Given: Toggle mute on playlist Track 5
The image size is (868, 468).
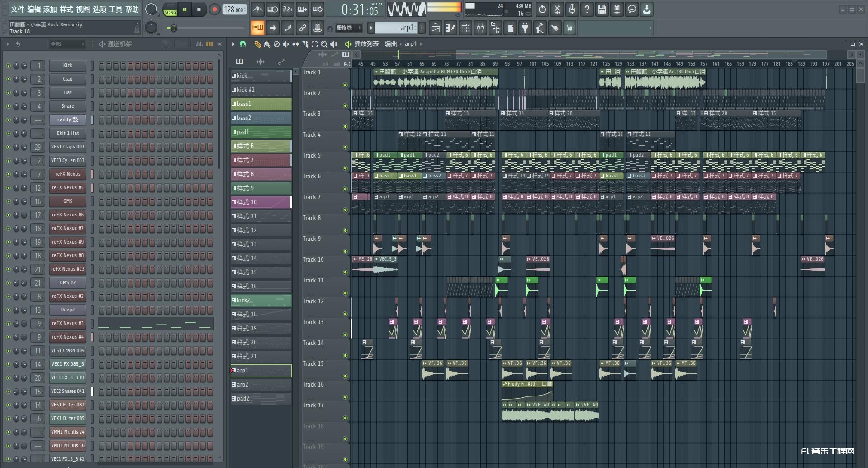Looking at the screenshot, I should (345, 168).
